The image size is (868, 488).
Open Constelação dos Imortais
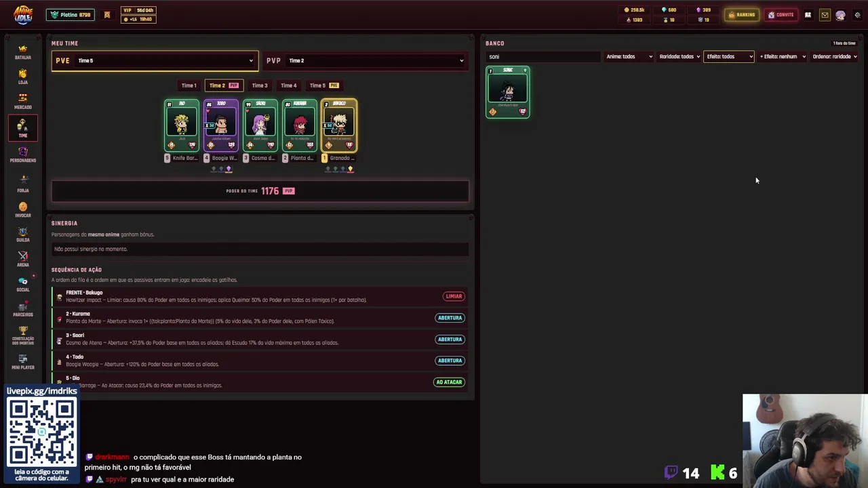[x=23, y=335]
